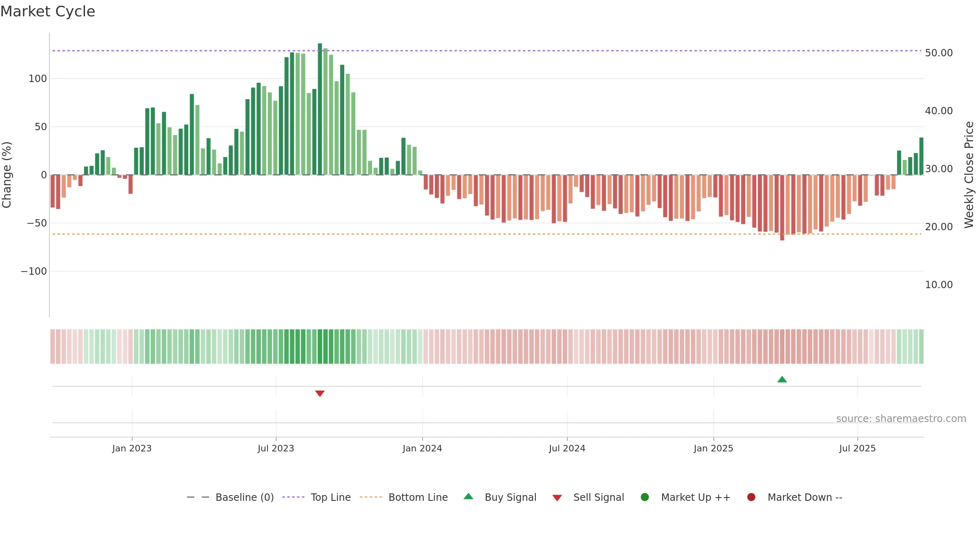The height and width of the screenshot is (551, 980).
Task: Click the 30.00 price tick label
Action: 939,169
